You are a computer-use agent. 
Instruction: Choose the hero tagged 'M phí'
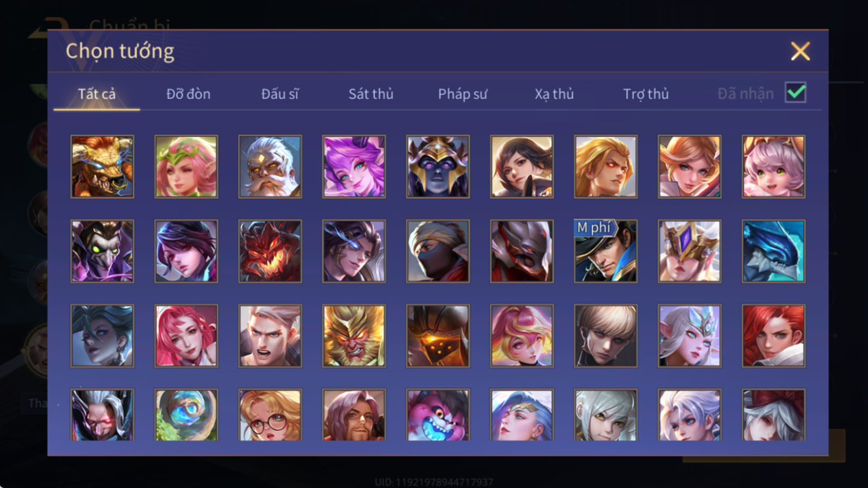(x=606, y=251)
